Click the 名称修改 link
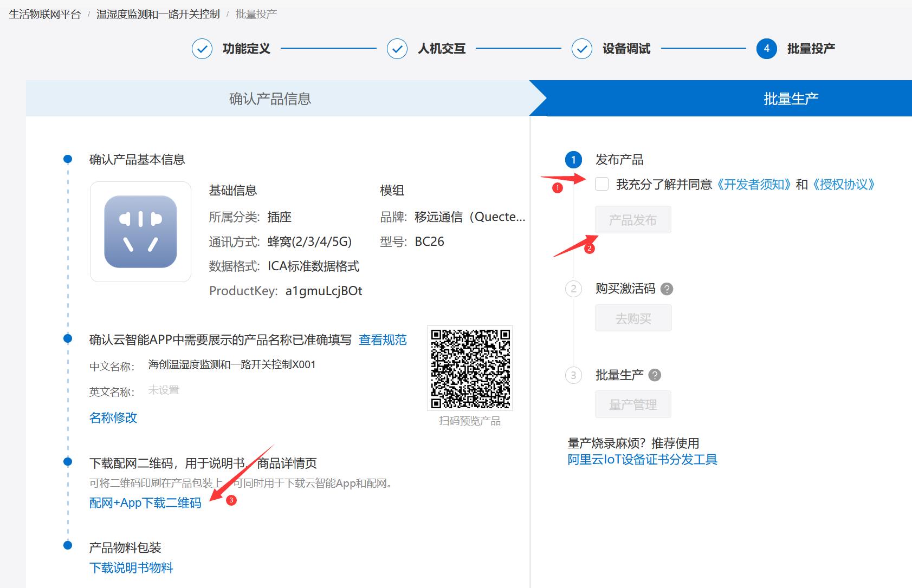The width and height of the screenshot is (912, 588). (x=113, y=417)
